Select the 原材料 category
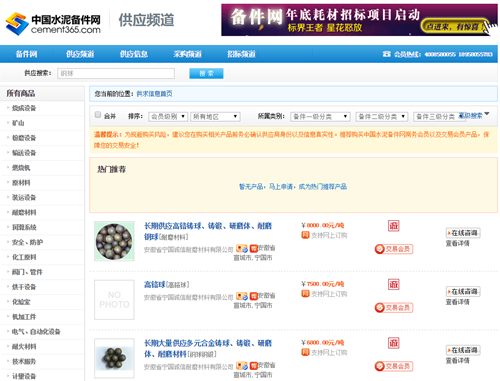The height and width of the screenshot is (381, 500). pyautogui.click(x=21, y=182)
